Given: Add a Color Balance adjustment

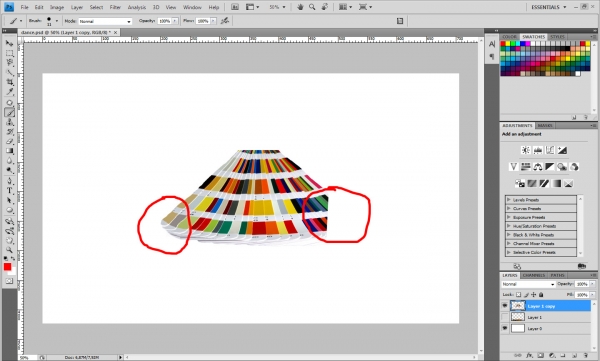Looking at the screenshot, I should pos(538,167).
